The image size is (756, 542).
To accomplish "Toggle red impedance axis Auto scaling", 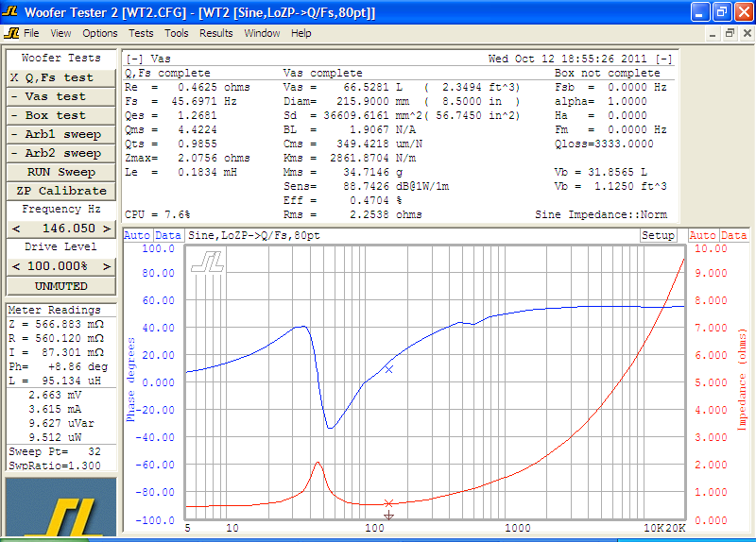I will (702, 235).
